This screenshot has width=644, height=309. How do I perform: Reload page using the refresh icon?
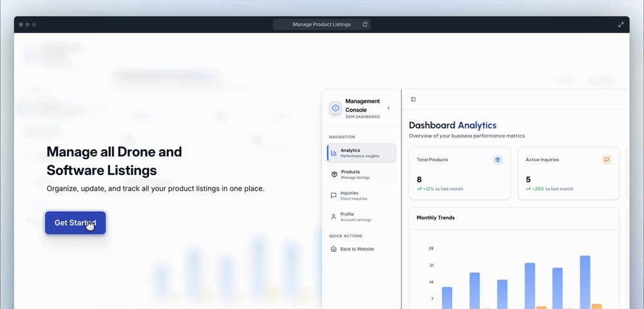point(365,24)
